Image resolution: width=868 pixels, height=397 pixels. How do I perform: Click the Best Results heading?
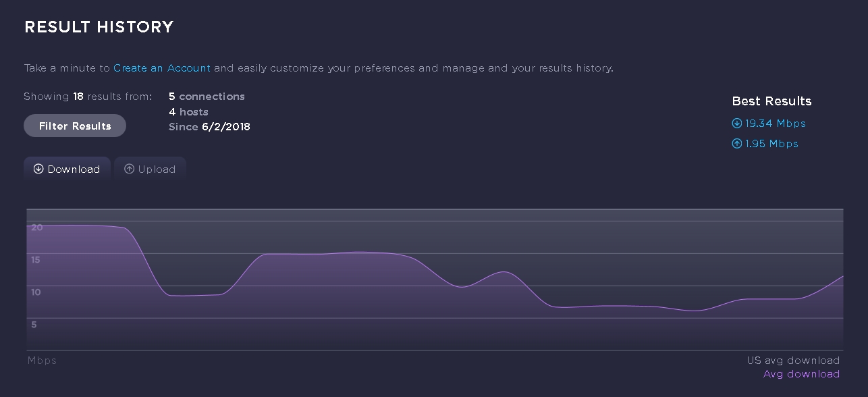(x=771, y=101)
